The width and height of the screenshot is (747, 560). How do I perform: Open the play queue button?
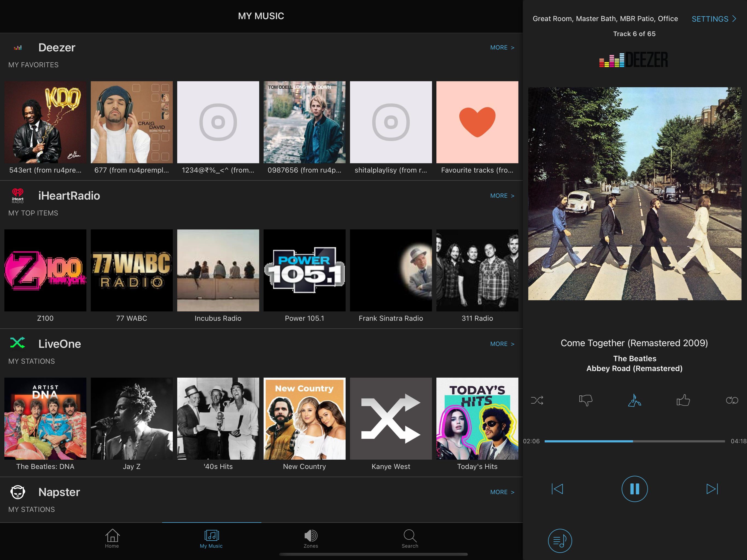pos(560,541)
